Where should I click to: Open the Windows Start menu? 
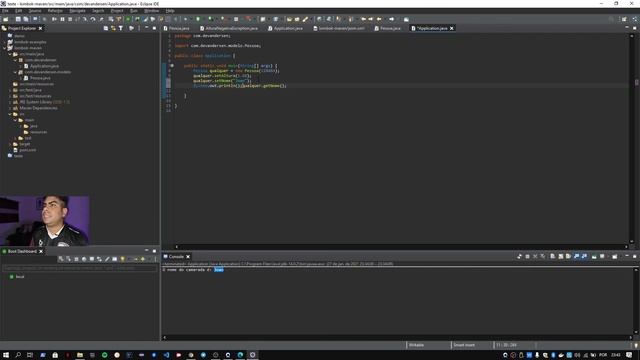point(6,355)
